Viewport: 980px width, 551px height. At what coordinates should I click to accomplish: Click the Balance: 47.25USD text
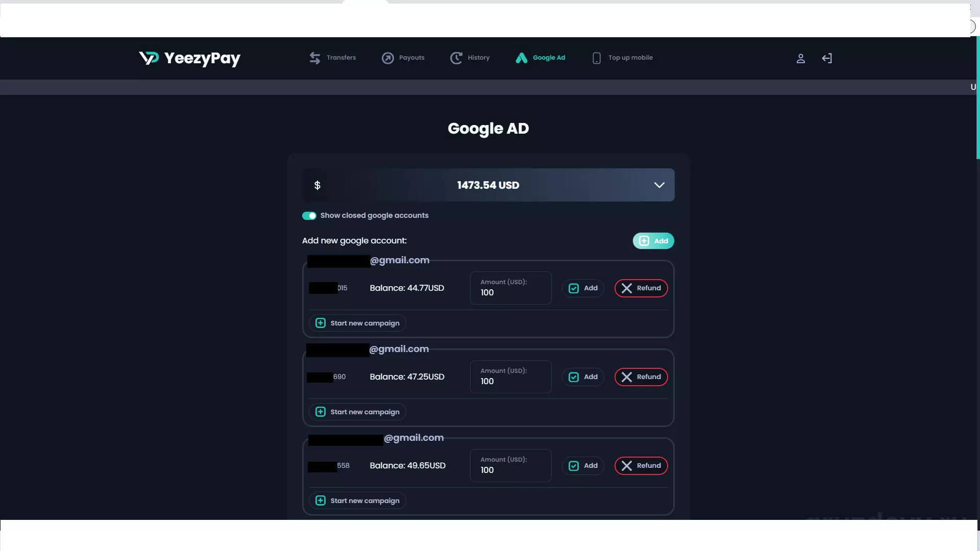pyautogui.click(x=407, y=377)
